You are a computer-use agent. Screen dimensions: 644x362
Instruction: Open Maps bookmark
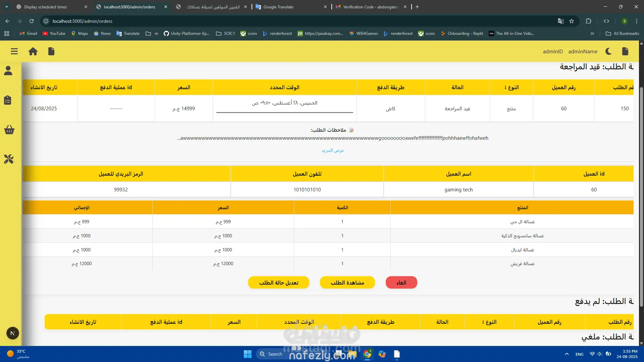[79, 34]
